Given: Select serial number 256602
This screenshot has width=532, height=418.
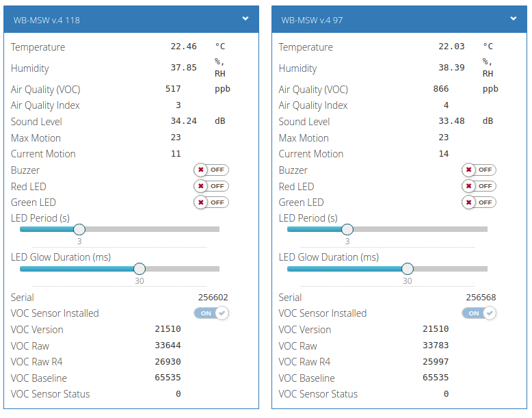Looking at the screenshot, I should click(x=213, y=298).
